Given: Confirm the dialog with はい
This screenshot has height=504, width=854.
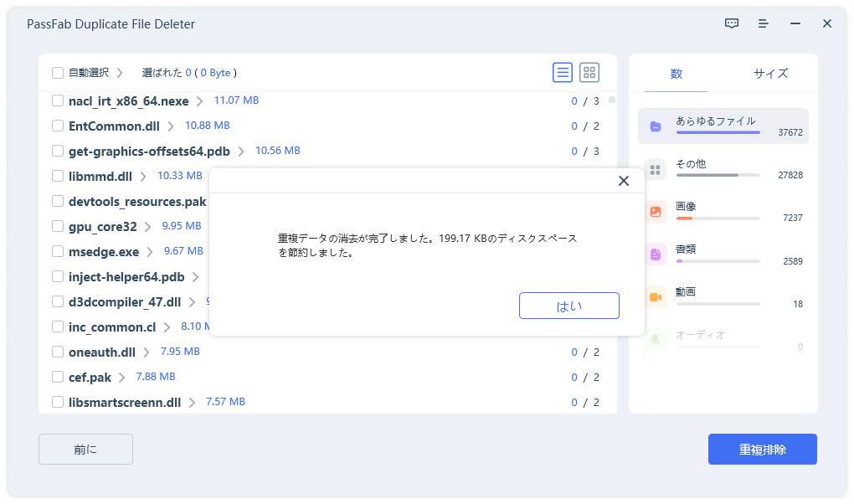Looking at the screenshot, I should coord(568,306).
